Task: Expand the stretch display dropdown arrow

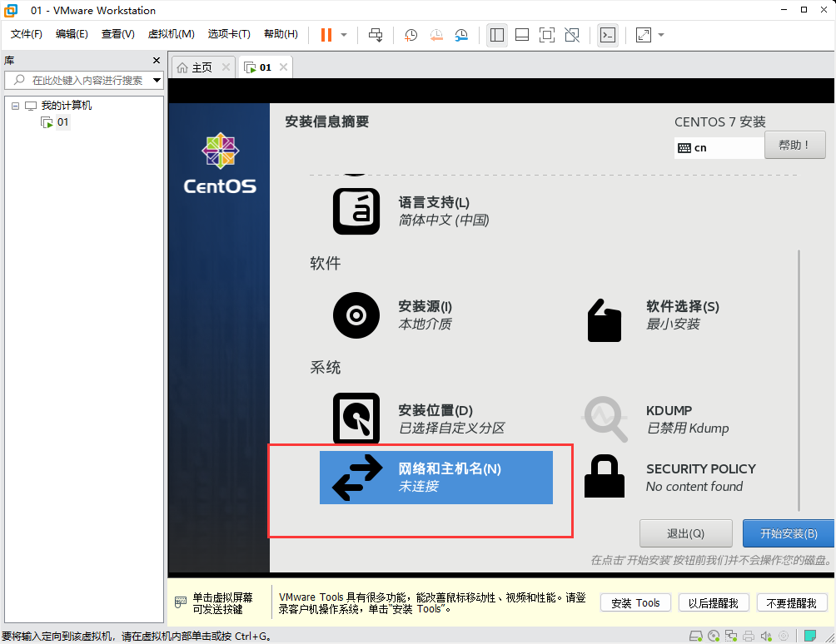Action: click(661, 35)
